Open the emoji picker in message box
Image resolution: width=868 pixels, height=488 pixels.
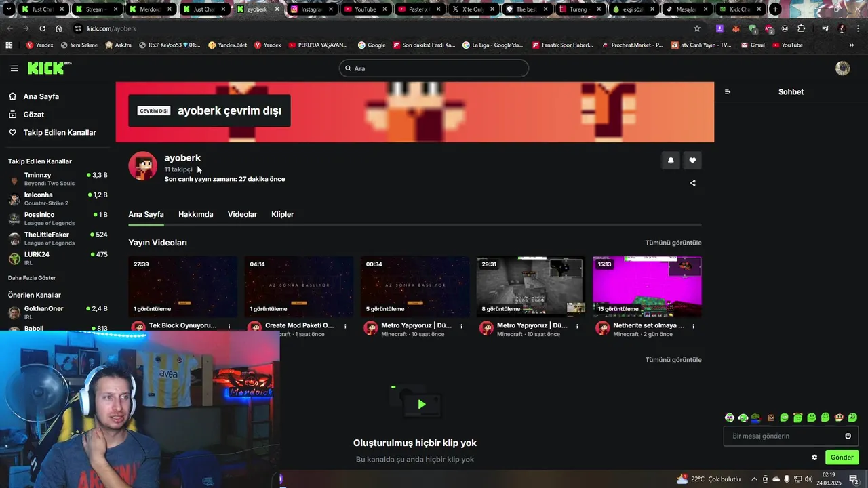pyautogui.click(x=848, y=436)
